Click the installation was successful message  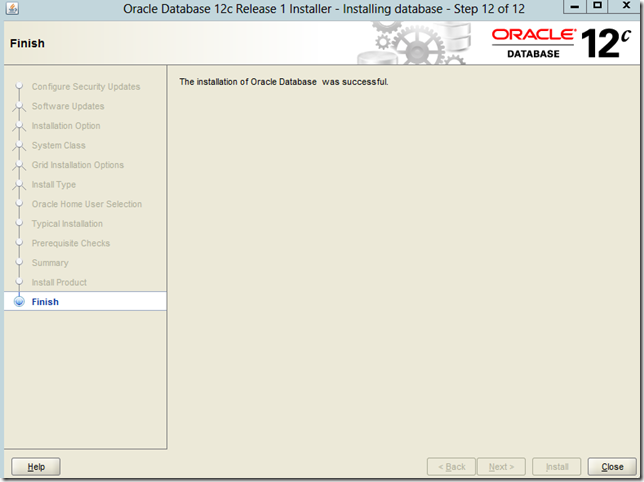click(x=283, y=82)
